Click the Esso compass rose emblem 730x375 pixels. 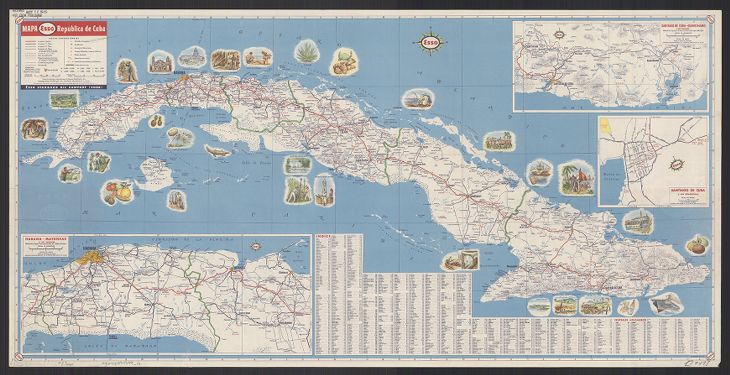[430, 42]
